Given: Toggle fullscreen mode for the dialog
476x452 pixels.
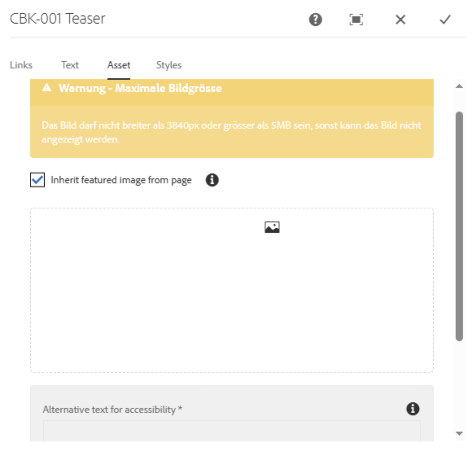Looking at the screenshot, I should point(356,20).
